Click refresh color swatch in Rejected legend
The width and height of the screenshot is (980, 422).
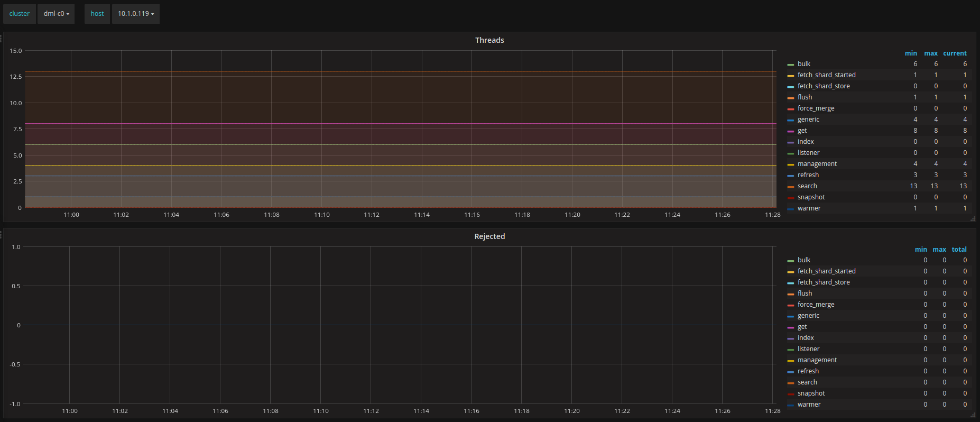click(x=791, y=372)
